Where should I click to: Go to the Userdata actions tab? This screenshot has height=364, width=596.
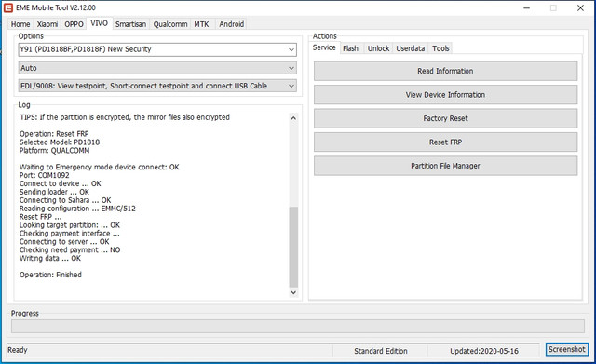tap(410, 48)
